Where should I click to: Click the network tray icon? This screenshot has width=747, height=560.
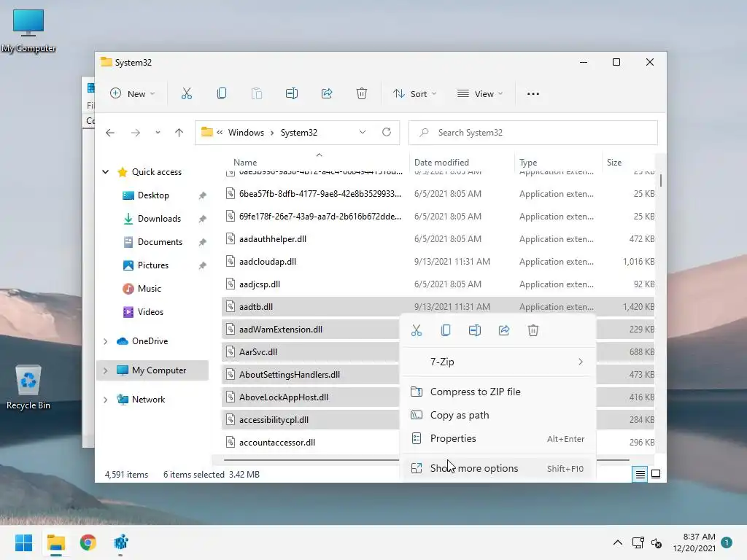(x=638, y=542)
